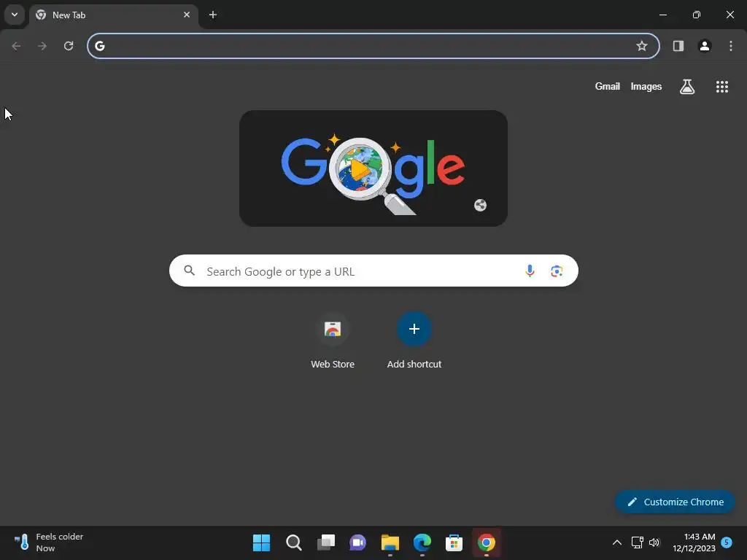Open File Explorer from the taskbar
Viewport: 747px width, 560px height.
pyautogui.click(x=390, y=542)
